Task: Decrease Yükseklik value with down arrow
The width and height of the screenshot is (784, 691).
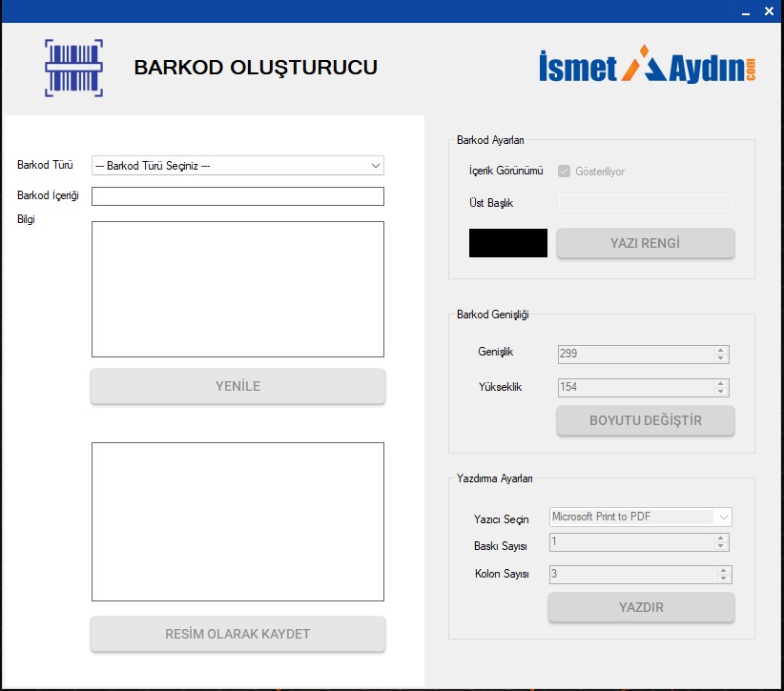Action: tap(721, 392)
